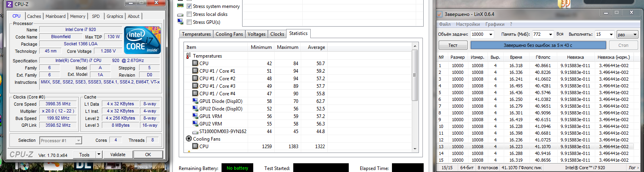Click the Tools button in CPU-Z
This screenshot has height=172, width=644.
(x=84, y=155)
